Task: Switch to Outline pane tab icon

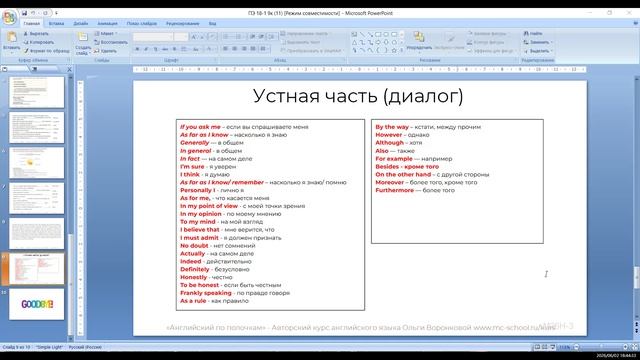Action: 35,69
